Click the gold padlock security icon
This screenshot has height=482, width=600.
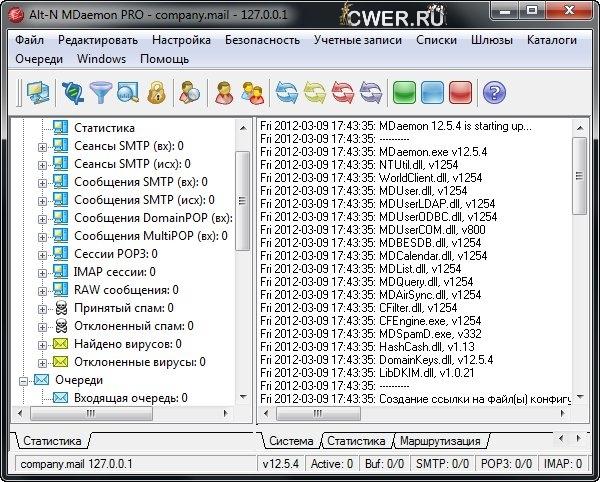coord(155,94)
